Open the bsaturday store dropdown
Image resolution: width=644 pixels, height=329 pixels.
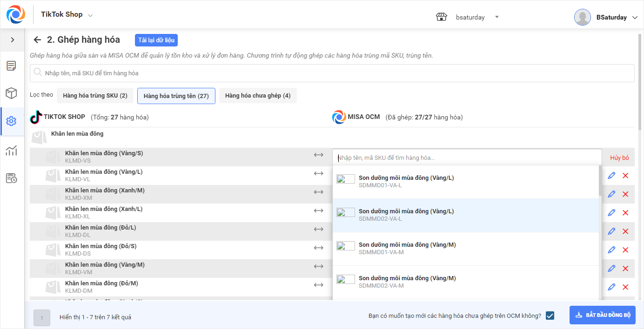[496, 17]
